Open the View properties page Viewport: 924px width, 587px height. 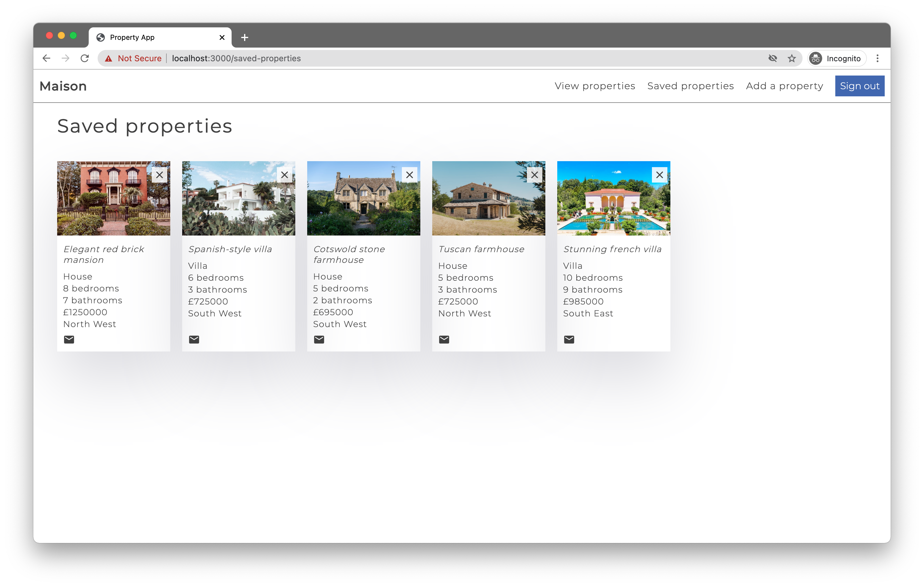pyautogui.click(x=595, y=86)
